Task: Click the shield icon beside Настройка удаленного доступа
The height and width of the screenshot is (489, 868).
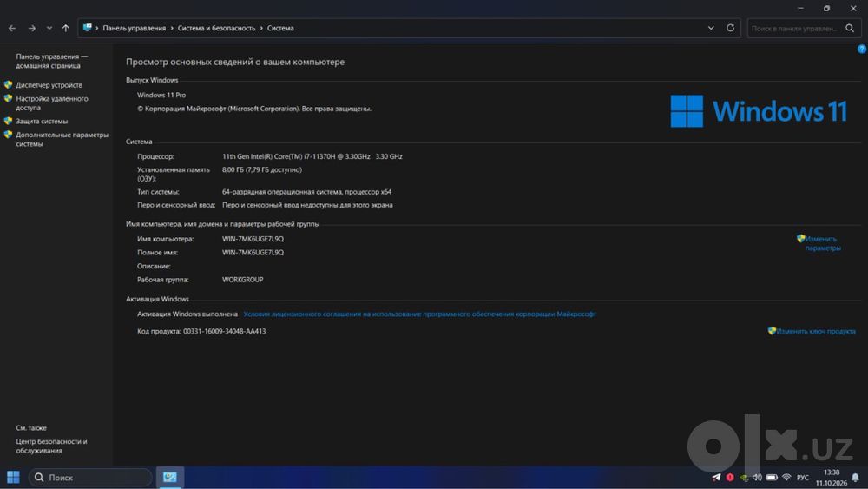Action: coord(8,98)
